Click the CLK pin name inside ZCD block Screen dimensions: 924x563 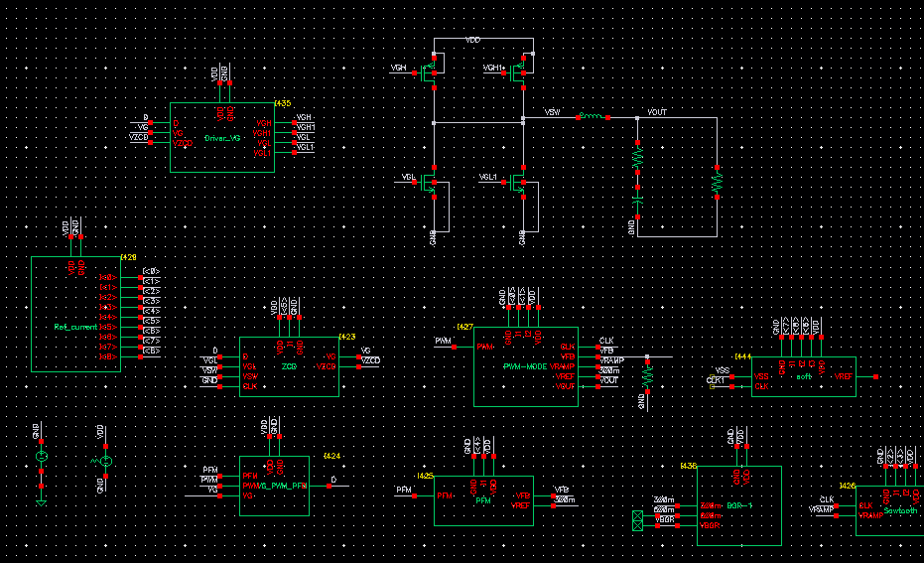pos(250,386)
